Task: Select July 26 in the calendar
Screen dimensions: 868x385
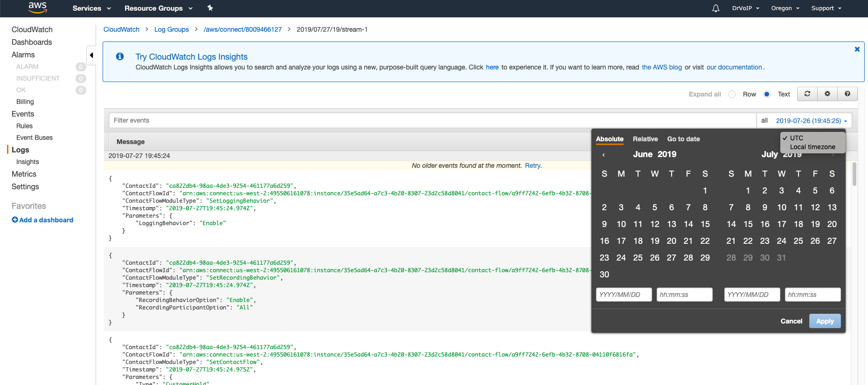Action: coord(815,241)
